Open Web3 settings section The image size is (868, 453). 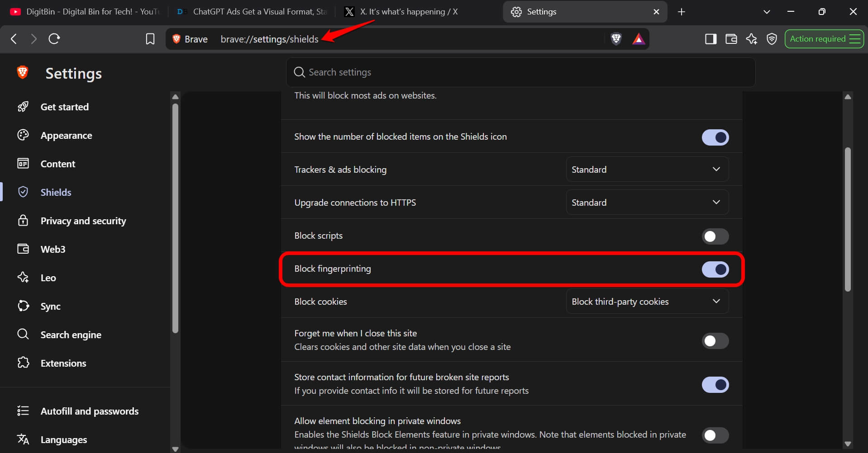click(53, 249)
